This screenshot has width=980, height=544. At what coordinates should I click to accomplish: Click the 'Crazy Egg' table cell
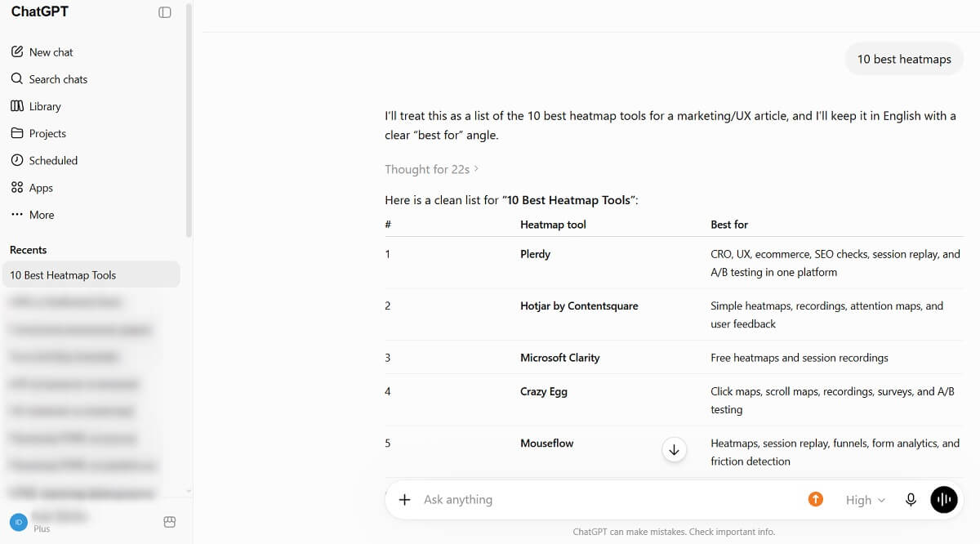(544, 392)
